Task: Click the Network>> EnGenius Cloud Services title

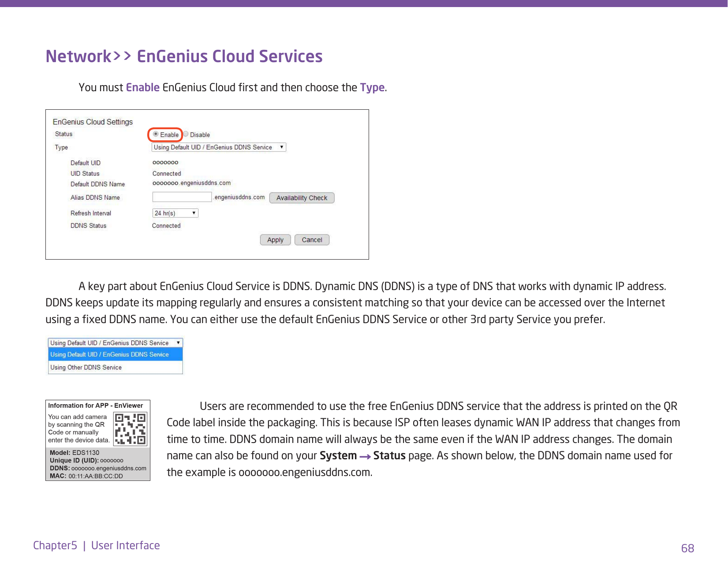Action: 184,56
